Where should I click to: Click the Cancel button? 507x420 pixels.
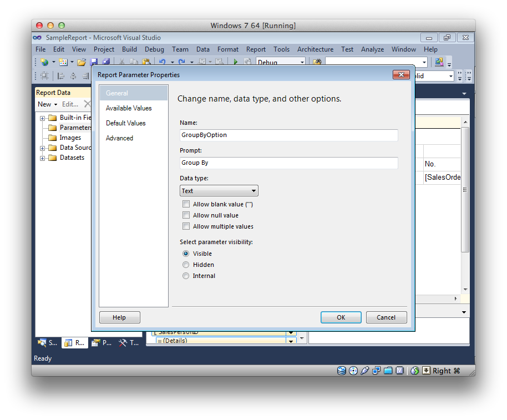tap(386, 317)
